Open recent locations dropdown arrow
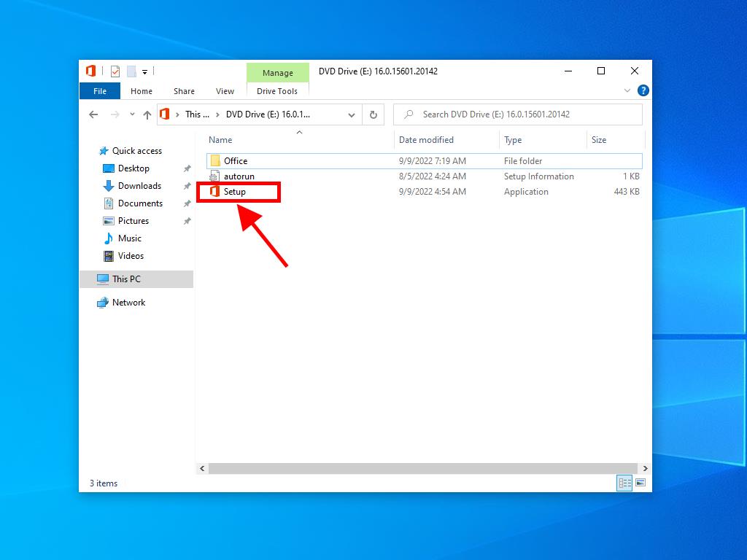This screenshot has width=747, height=560. point(132,114)
